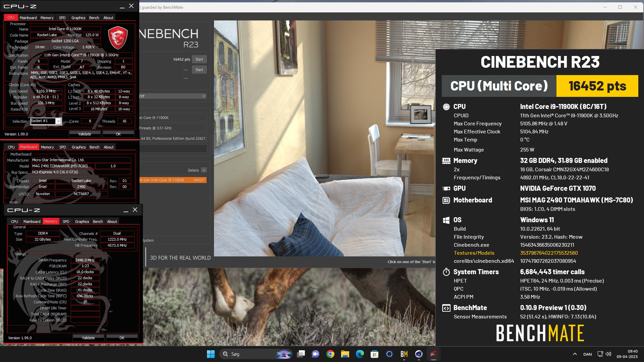
Task: Click the Max Wattage 255 W value
Action: tap(527, 150)
